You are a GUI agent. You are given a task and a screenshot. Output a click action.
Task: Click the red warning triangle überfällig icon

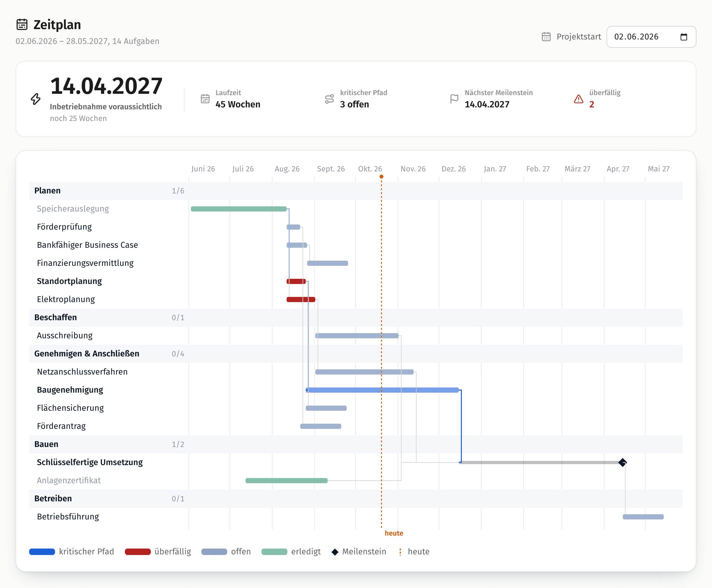[578, 99]
